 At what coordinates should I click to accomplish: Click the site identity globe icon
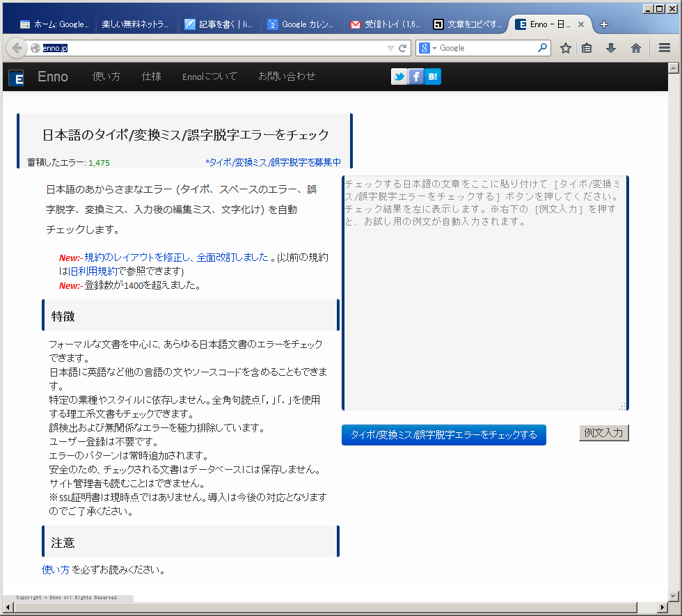pyautogui.click(x=35, y=48)
